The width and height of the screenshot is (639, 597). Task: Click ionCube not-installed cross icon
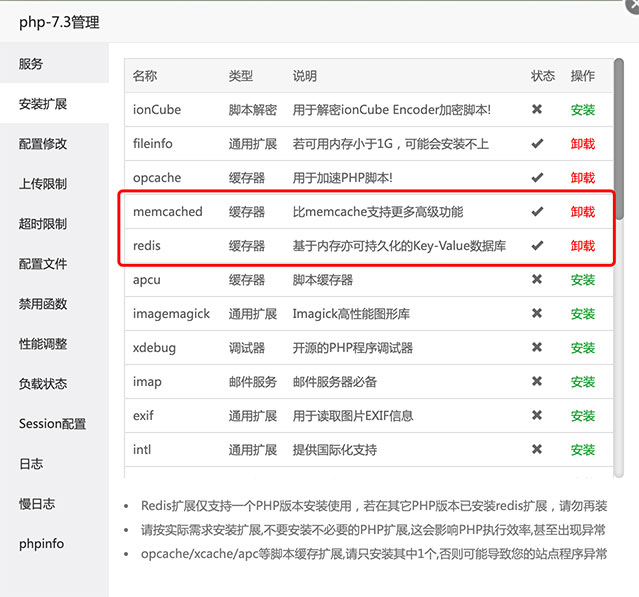(x=537, y=109)
